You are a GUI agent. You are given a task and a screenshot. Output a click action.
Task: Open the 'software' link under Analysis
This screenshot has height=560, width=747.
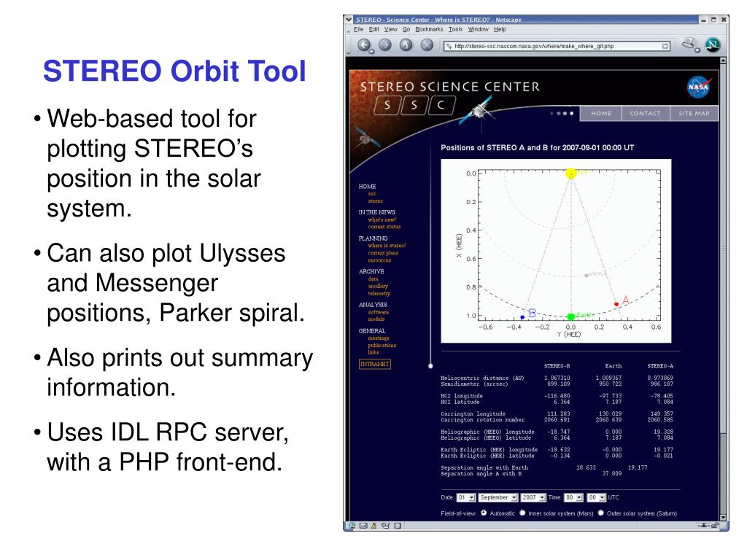379,312
